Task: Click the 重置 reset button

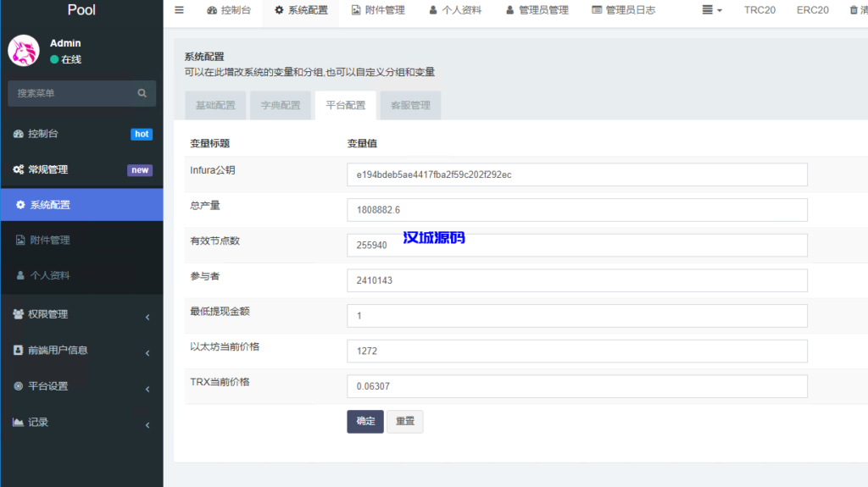Action: (404, 421)
